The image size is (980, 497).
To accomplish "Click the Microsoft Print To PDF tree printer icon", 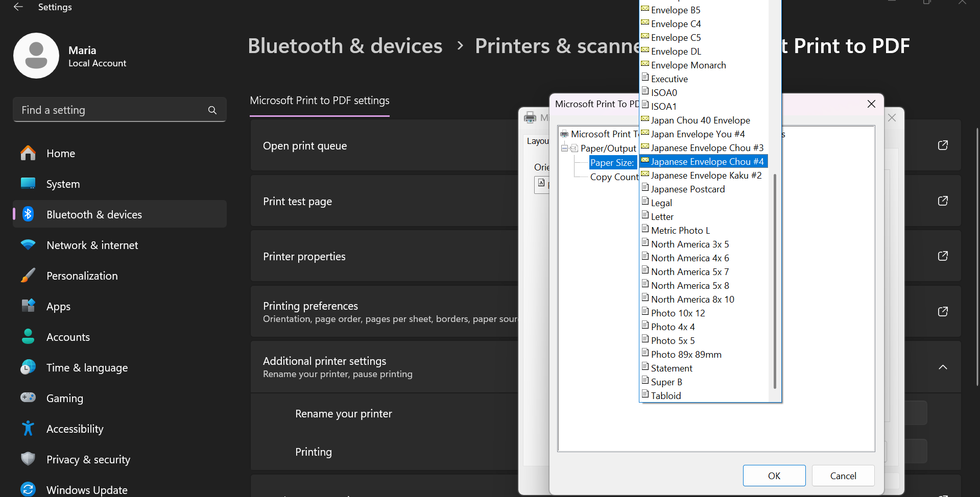I will (564, 134).
